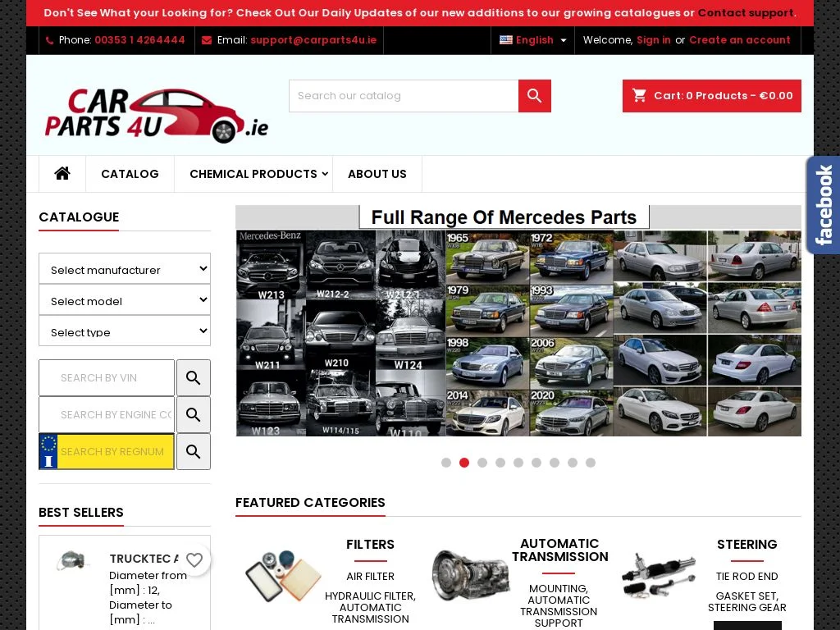Screen dimensions: 840x630
Task: Click HYDRAULIC FILTER, AUTOMATIC TRANSMISSION subcategory
Action: 370,608
